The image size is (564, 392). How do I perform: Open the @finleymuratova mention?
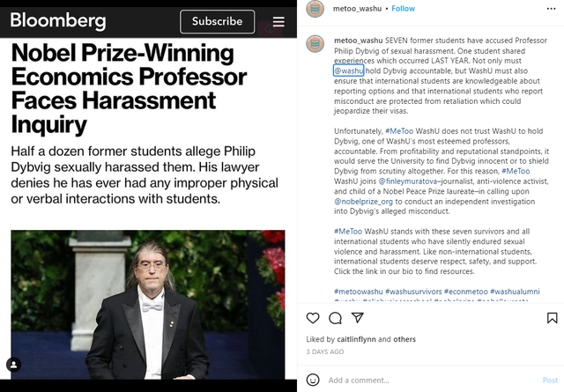pos(407,181)
